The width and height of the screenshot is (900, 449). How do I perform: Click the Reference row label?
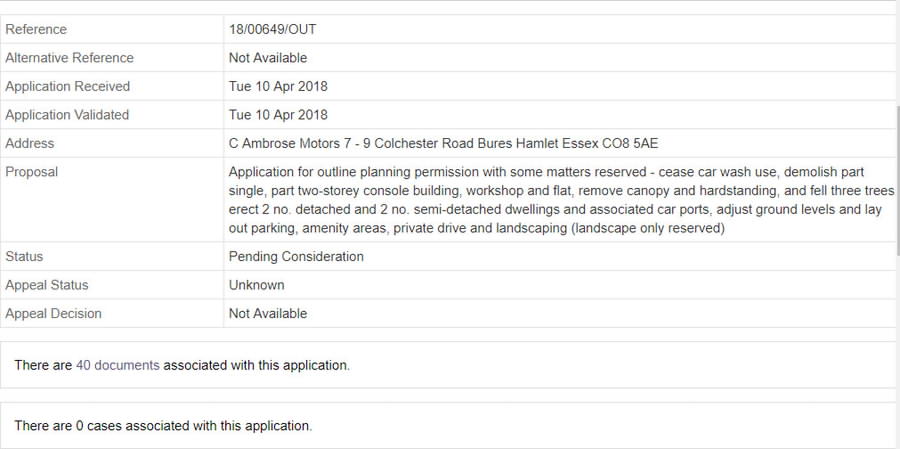(36, 29)
